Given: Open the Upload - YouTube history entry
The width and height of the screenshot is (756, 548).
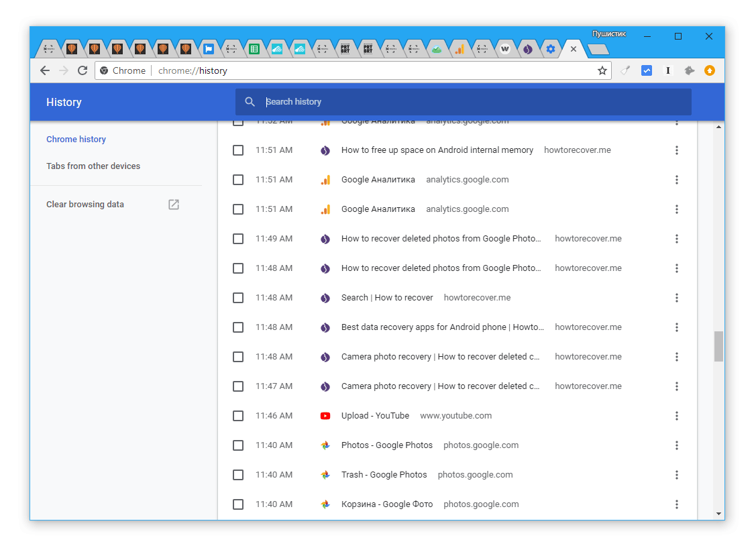Looking at the screenshot, I should point(375,416).
